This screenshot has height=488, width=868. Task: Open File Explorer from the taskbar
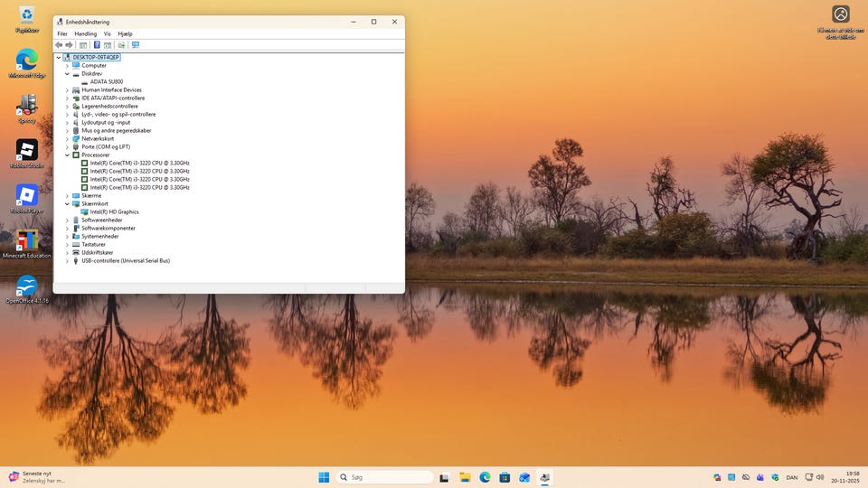(465, 477)
